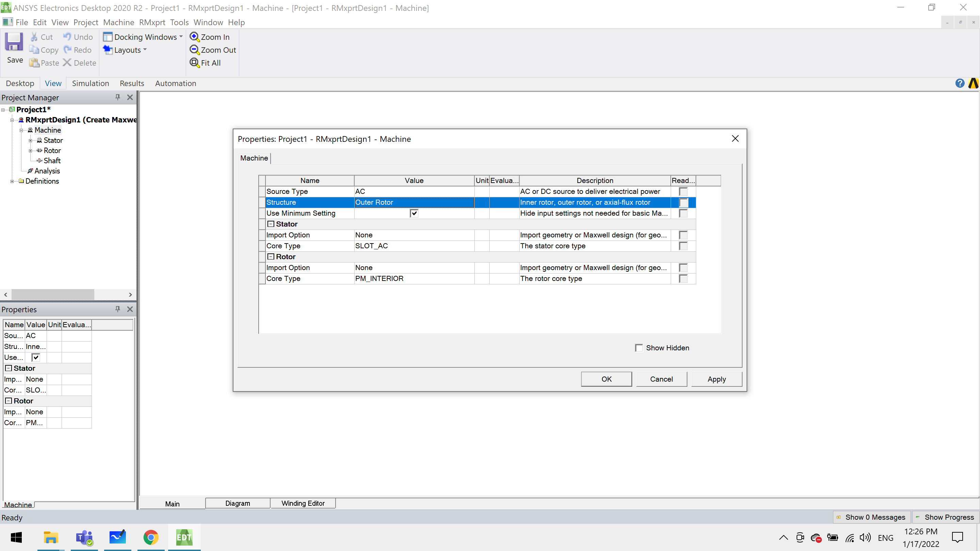Open the Machine menu
This screenshot has width=980, height=551.
click(x=118, y=22)
